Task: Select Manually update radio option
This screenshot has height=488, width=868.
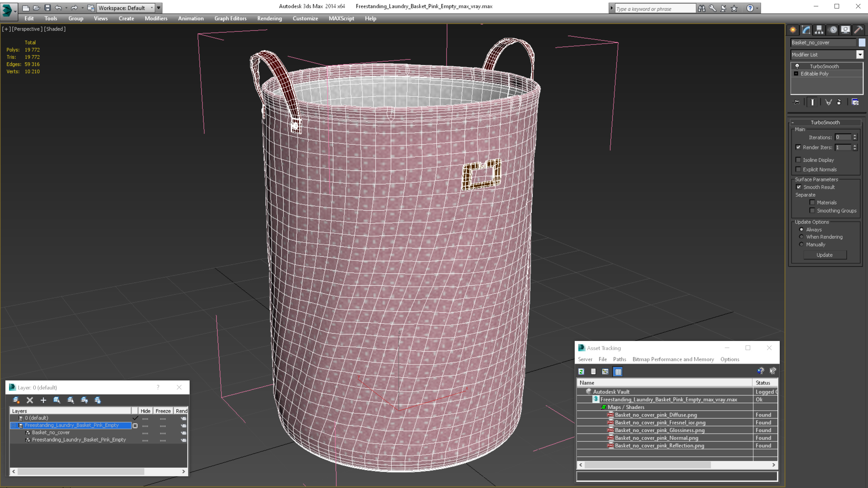Action: pyautogui.click(x=801, y=244)
